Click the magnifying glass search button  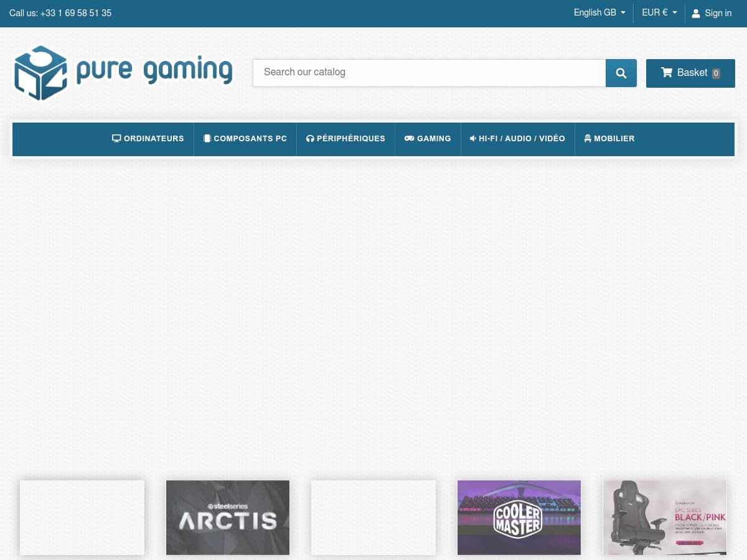(x=621, y=73)
